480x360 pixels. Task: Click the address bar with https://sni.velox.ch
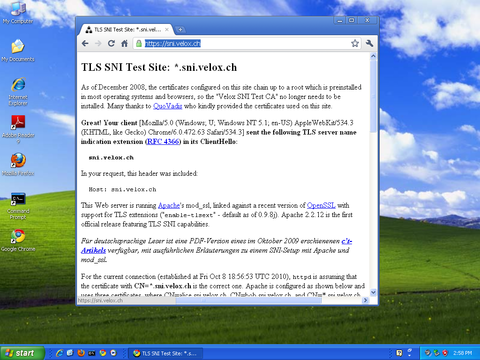point(247,43)
